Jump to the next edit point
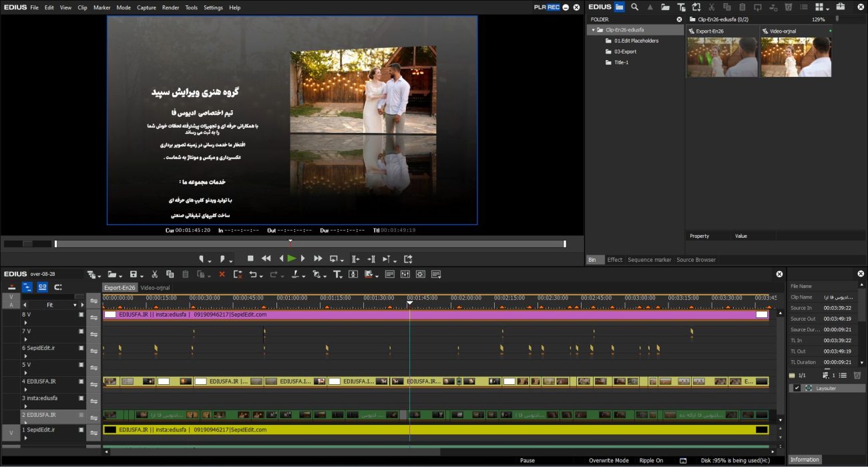Screen dimensions: 868x467 [371, 259]
